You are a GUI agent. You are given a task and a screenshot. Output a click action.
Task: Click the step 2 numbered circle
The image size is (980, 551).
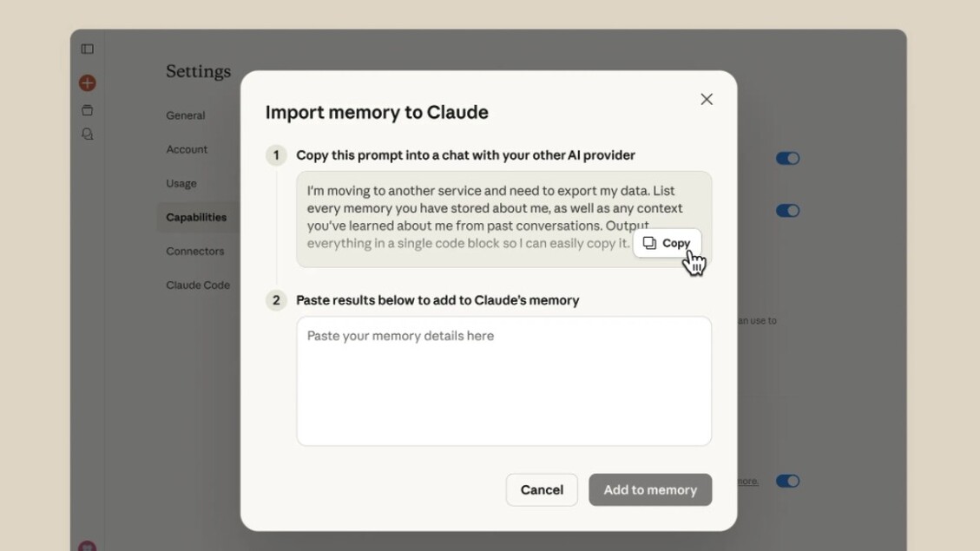tap(275, 300)
